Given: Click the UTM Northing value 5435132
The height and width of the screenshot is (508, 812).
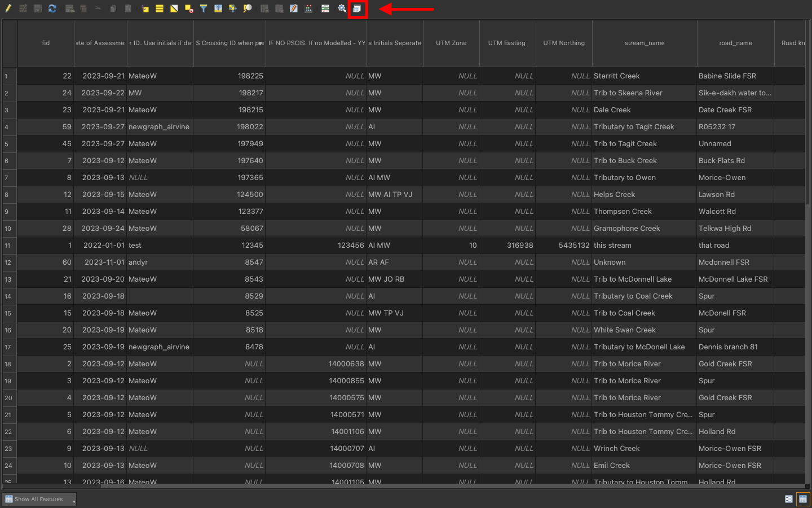Looking at the screenshot, I should pos(564,246).
